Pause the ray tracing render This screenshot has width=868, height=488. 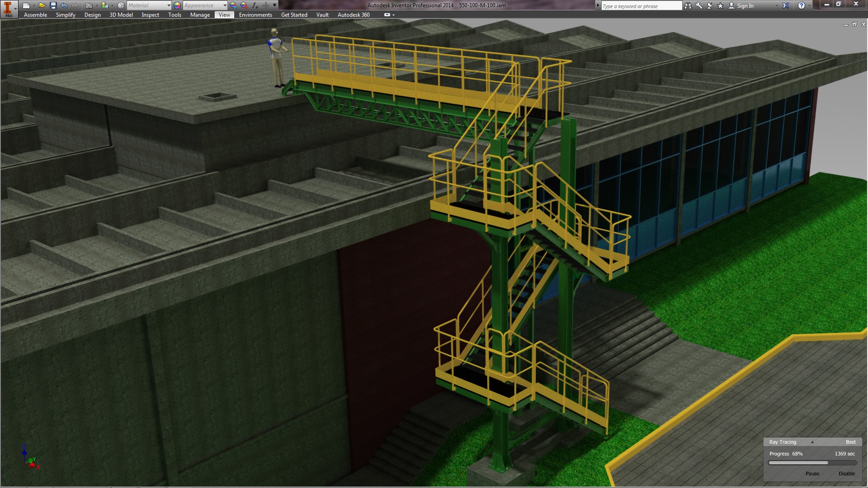[812, 474]
